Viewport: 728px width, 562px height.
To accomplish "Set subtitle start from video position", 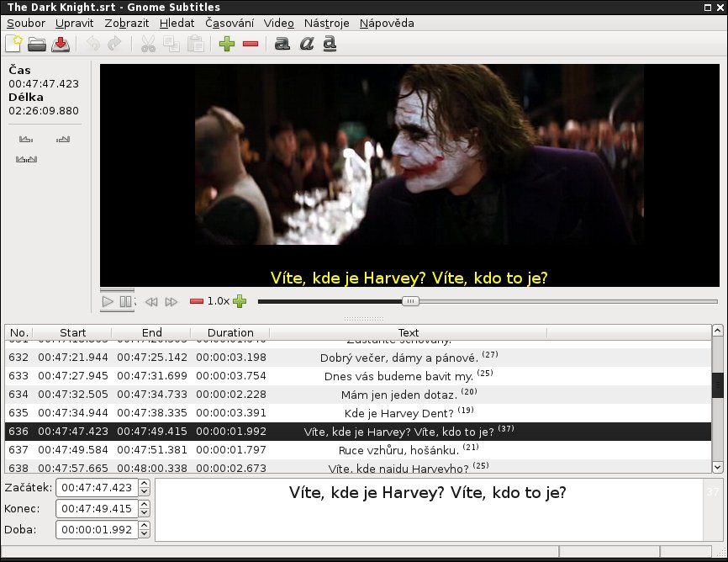I will click(26, 139).
